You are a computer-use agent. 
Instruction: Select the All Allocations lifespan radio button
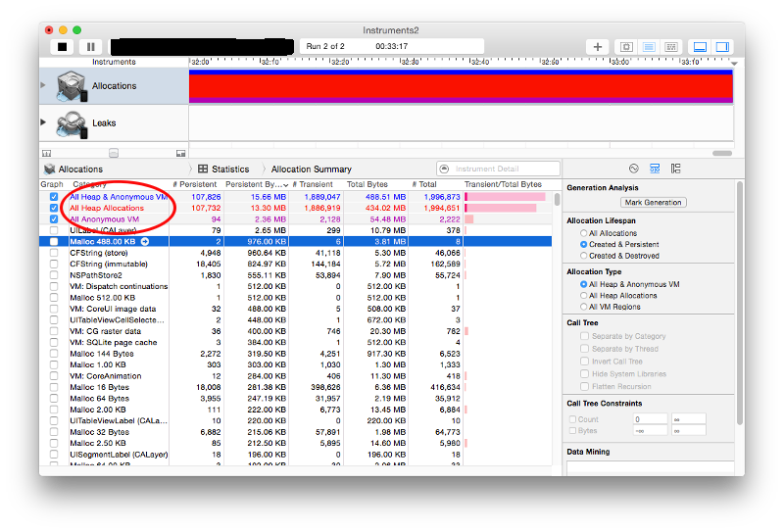[583, 233]
